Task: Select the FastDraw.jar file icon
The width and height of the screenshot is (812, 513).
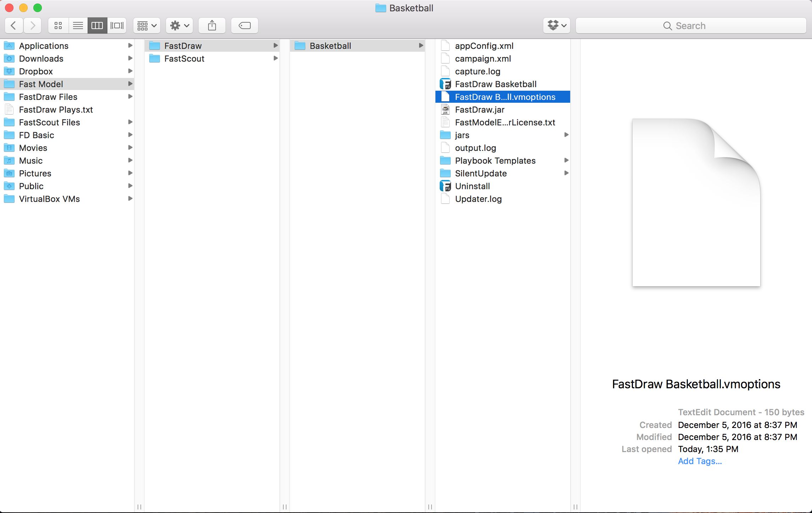Action: click(445, 109)
